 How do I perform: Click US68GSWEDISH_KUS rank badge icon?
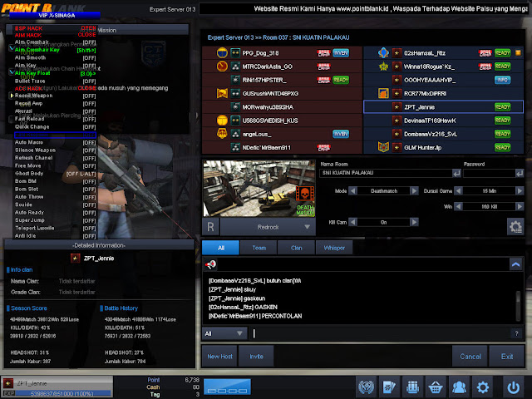click(222, 120)
